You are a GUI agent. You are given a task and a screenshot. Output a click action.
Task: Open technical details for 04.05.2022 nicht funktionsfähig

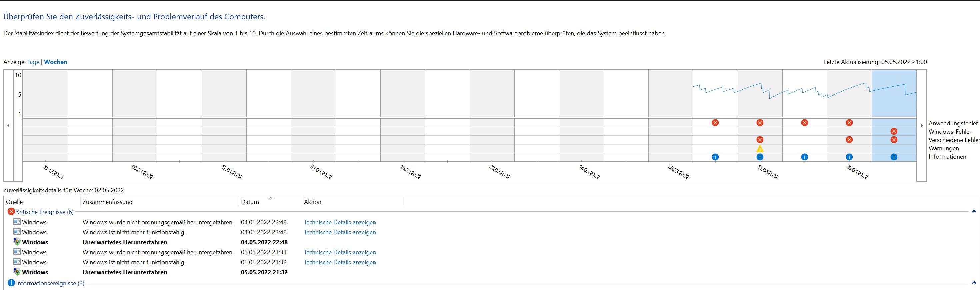[x=340, y=232]
